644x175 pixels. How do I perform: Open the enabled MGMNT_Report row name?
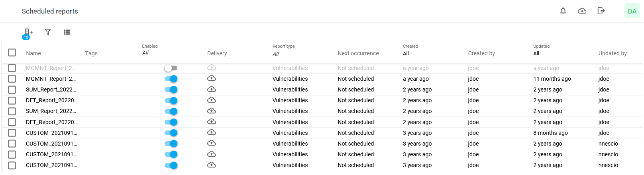[51, 79]
